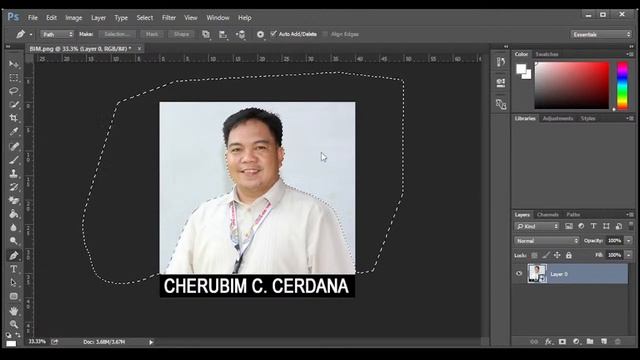The height and width of the screenshot is (360, 640).
Task: Open the Color panel flyout menu
Action: point(630,54)
